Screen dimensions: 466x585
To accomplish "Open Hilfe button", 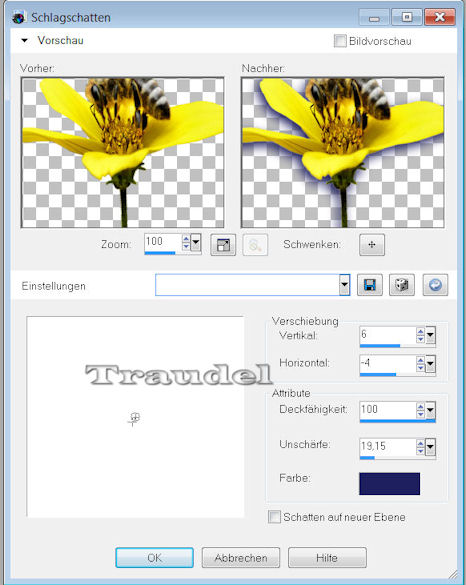I will coord(327,558).
